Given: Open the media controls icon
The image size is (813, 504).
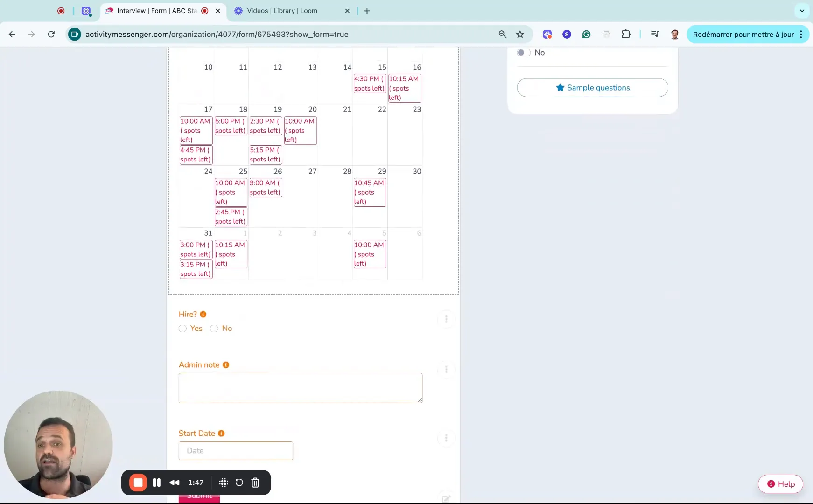Looking at the screenshot, I should tap(655, 34).
